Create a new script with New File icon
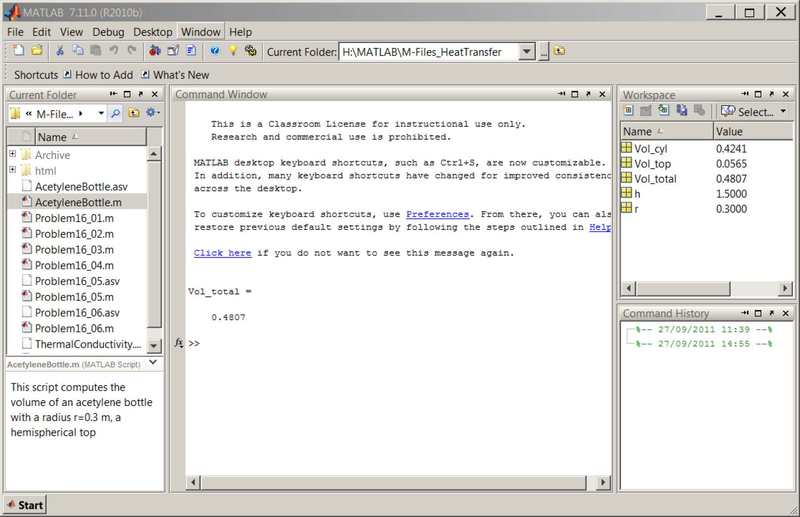The image size is (800, 517). pos(18,50)
